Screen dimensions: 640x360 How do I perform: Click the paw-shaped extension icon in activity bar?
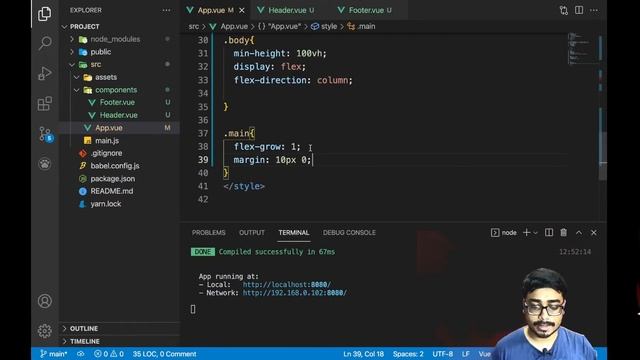pyautogui.click(x=44, y=164)
